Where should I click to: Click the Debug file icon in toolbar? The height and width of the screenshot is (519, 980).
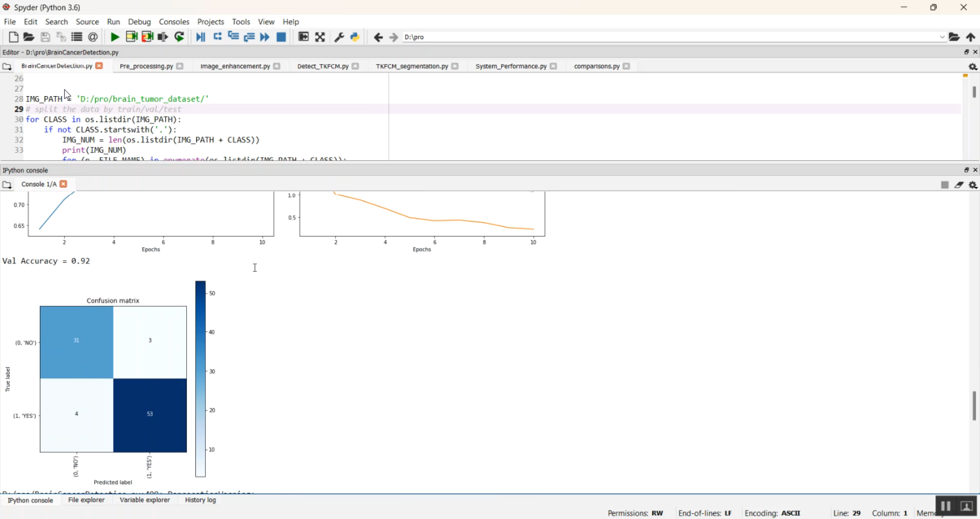coord(201,37)
